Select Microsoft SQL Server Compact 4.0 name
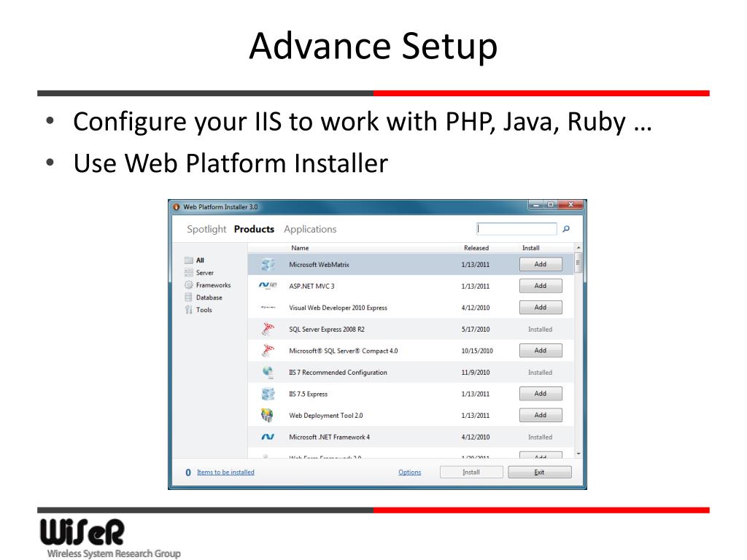 [343, 351]
